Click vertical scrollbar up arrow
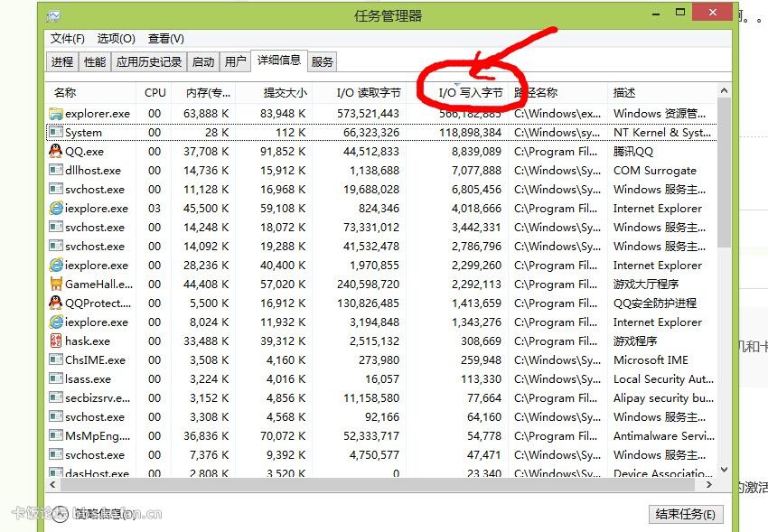This screenshot has width=768, height=532. [x=725, y=90]
